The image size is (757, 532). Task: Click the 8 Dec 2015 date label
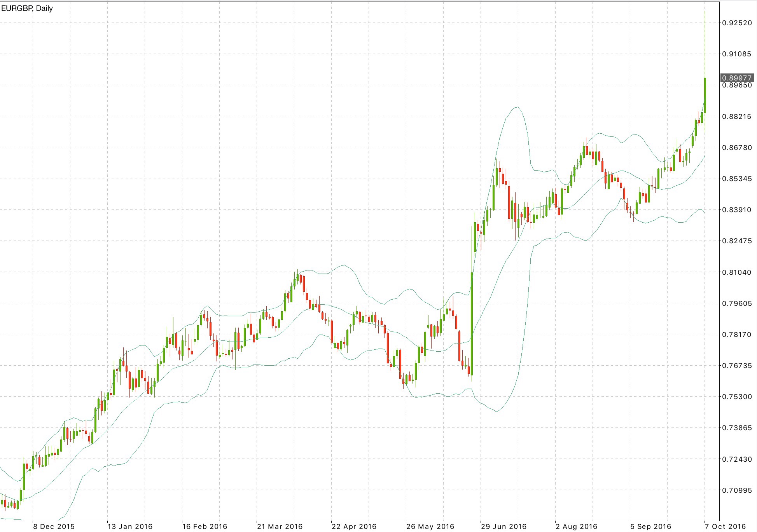coord(54,527)
